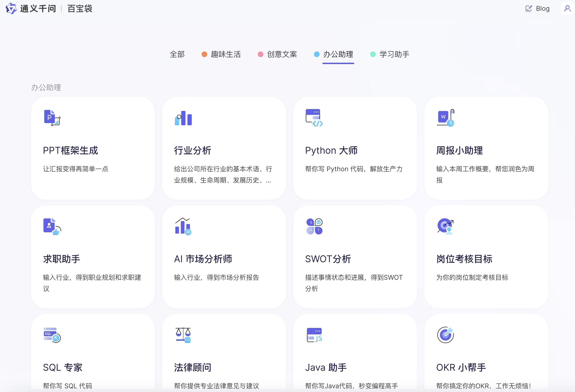Select the 求职助手 resume icon
The width and height of the screenshot is (575, 392).
tap(51, 226)
